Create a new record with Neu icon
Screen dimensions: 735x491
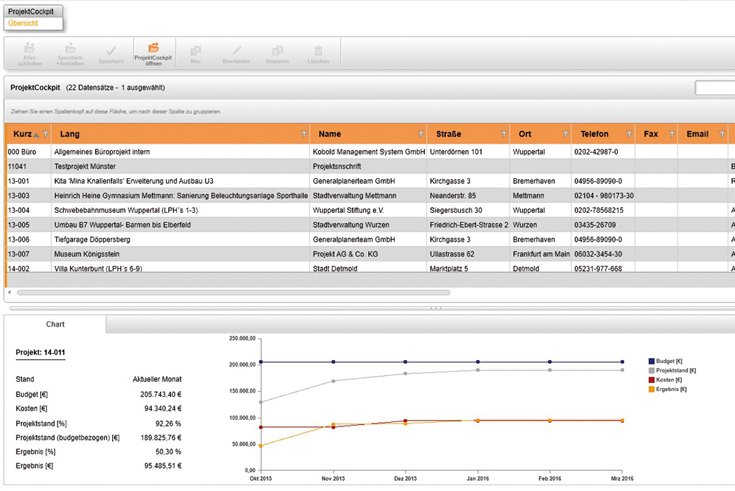195,50
